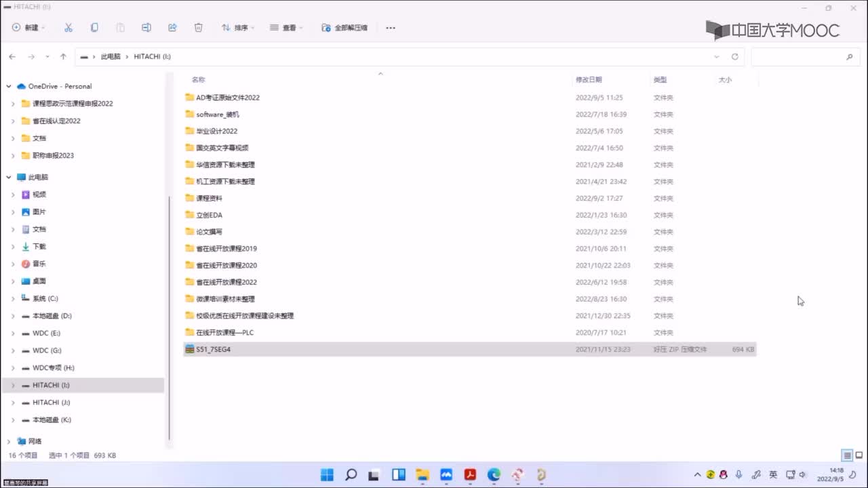Select WDC专项 (H:) drive in sidebar

tap(53, 368)
